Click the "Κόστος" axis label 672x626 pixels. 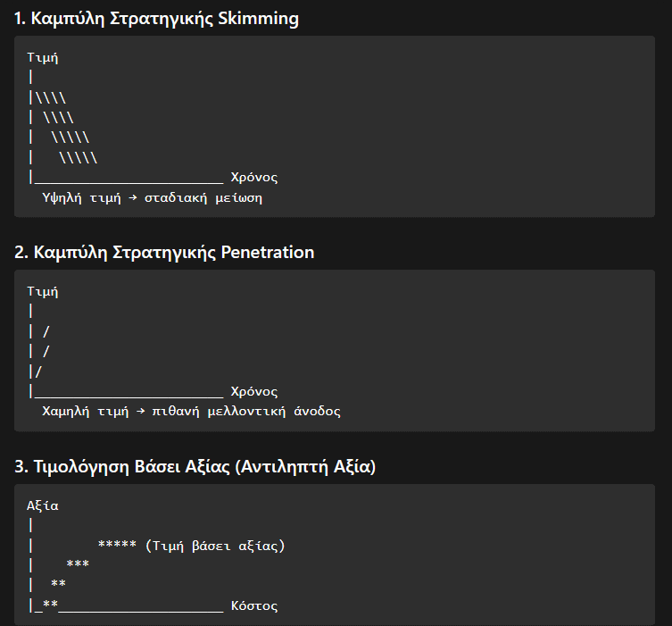click(x=253, y=605)
